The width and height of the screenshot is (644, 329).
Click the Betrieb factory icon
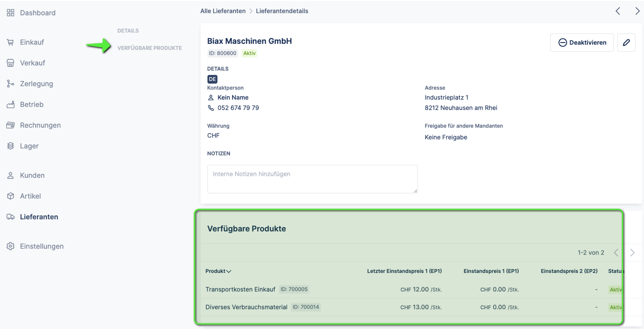tap(11, 105)
